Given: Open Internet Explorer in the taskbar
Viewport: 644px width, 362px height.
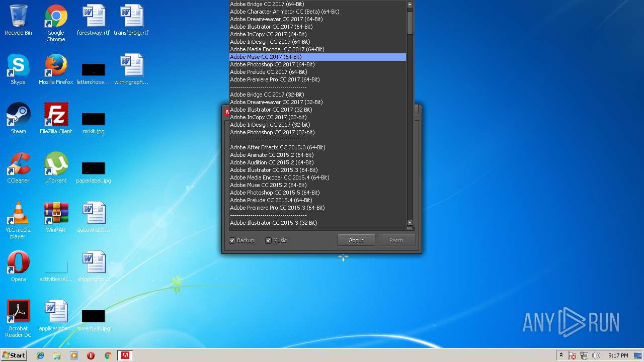Looking at the screenshot, I should (x=40, y=355).
